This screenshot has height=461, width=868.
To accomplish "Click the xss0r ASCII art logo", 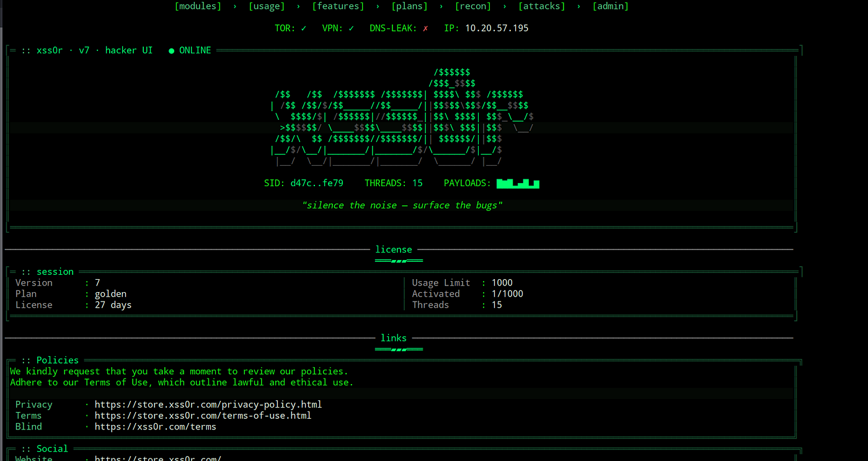I will (402, 117).
